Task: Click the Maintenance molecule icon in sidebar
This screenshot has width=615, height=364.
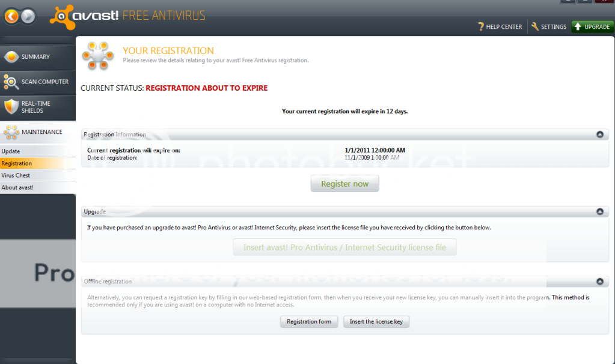Action: (x=11, y=132)
